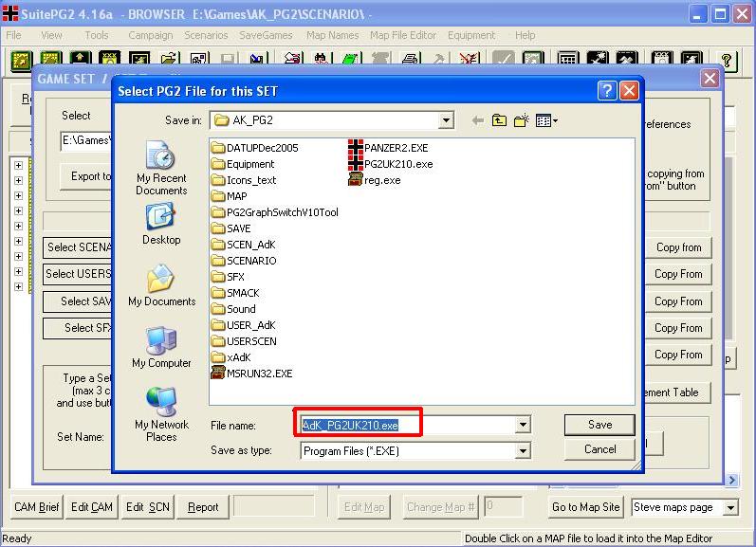This screenshot has height=547, width=756.
Task: Select the reg.exe file icon
Action: (356, 180)
